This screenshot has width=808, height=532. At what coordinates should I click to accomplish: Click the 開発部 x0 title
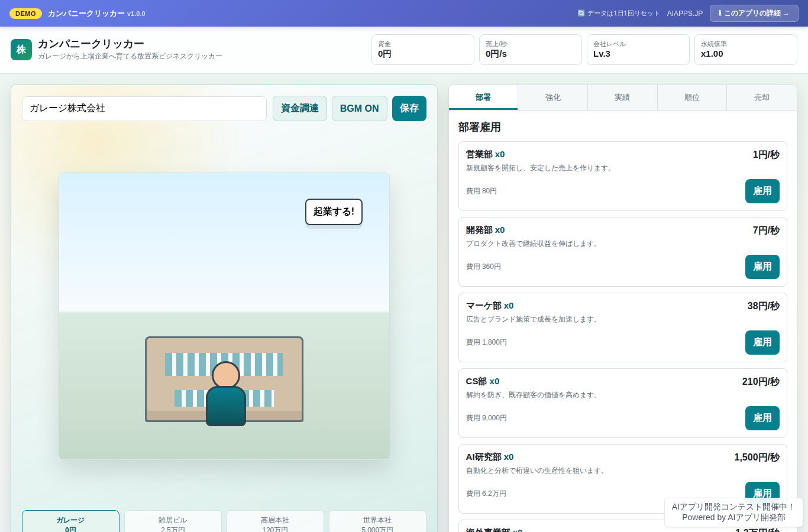(x=486, y=230)
